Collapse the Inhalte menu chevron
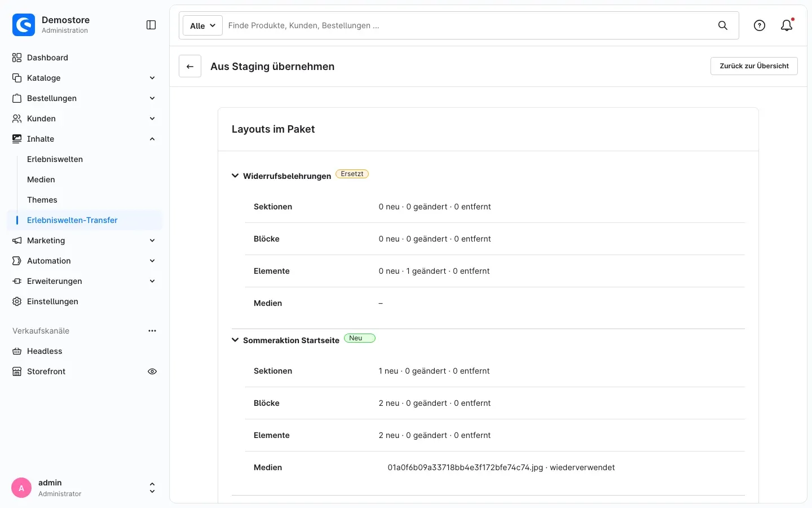The width and height of the screenshot is (812, 508). 152,139
